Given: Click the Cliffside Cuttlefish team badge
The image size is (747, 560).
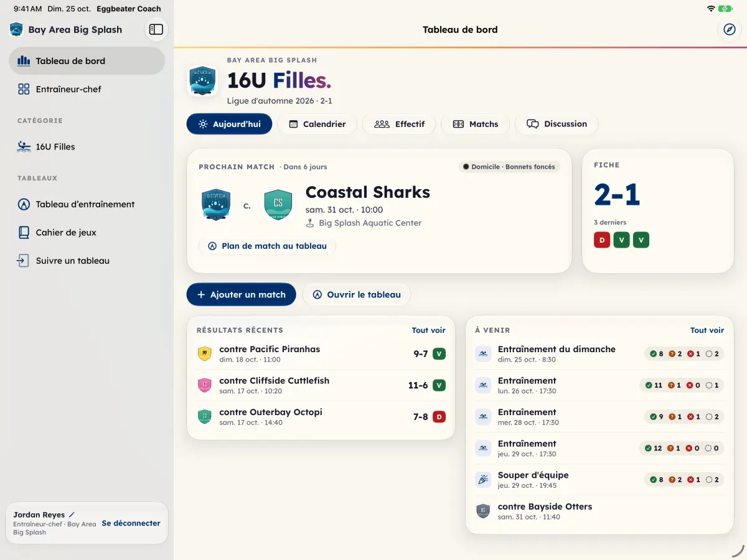Looking at the screenshot, I should coord(204,386).
